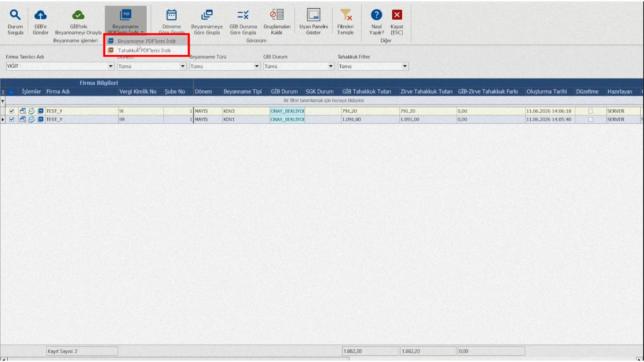Image resolution: width=644 pixels, height=362 pixels.
Task: Uncheck the KDV2 row selection checkbox
Action: click(x=11, y=111)
